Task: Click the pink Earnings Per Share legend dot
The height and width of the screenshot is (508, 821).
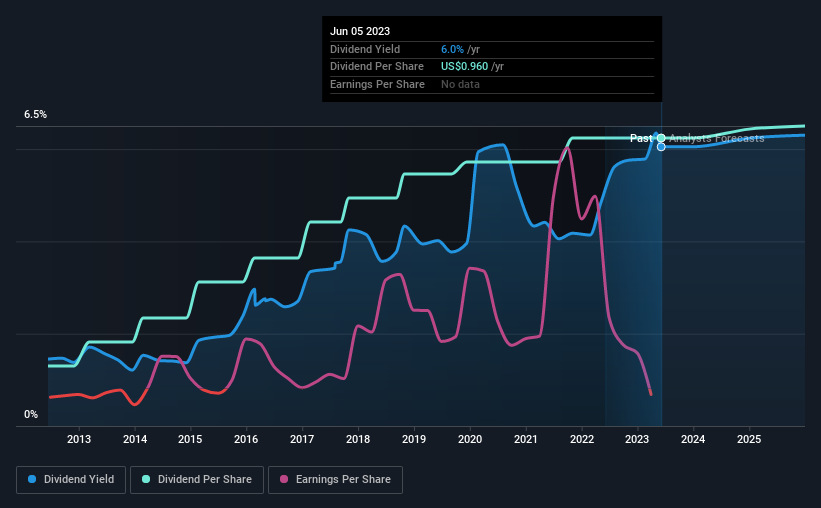Action: [284, 479]
